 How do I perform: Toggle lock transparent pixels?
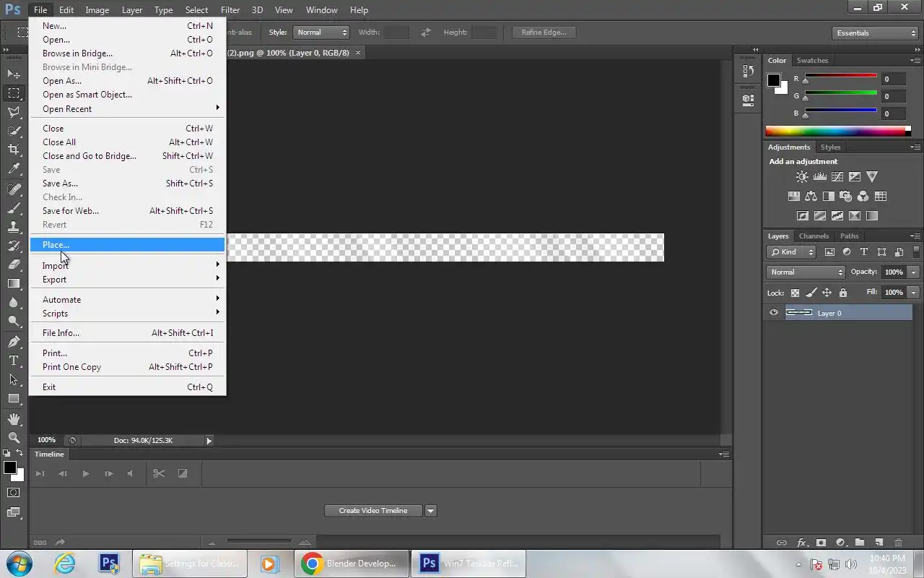point(796,293)
